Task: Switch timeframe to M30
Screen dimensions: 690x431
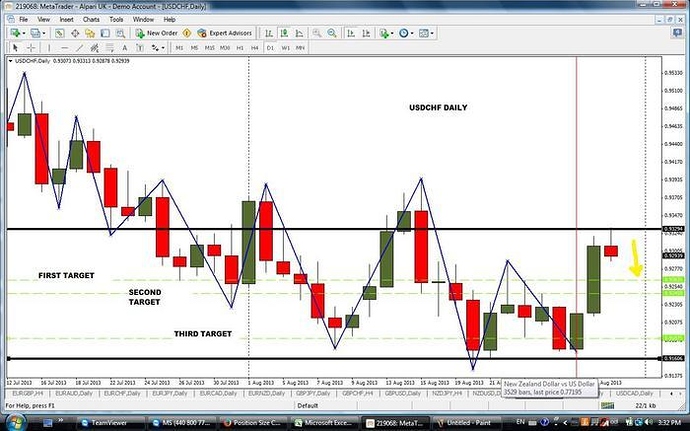Action: 225,48
